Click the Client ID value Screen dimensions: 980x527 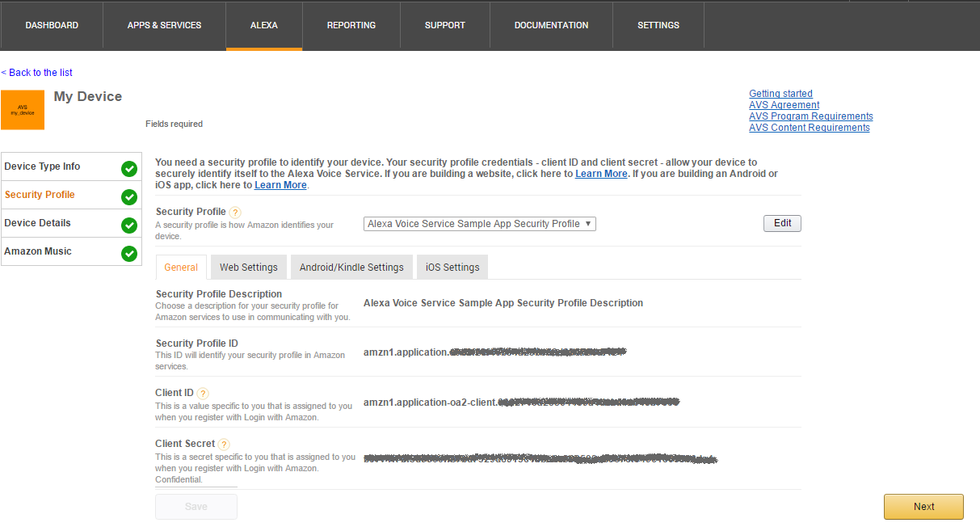[x=521, y=402]
